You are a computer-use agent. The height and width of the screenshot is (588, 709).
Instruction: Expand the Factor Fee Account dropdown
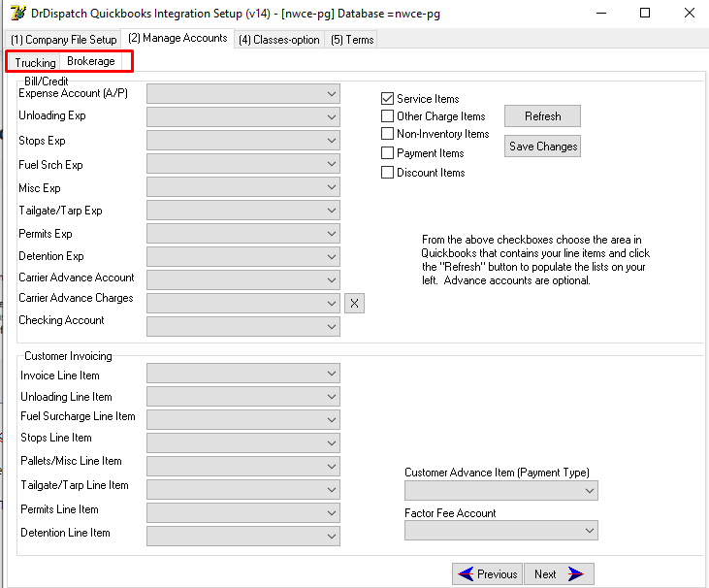(501, 531)
